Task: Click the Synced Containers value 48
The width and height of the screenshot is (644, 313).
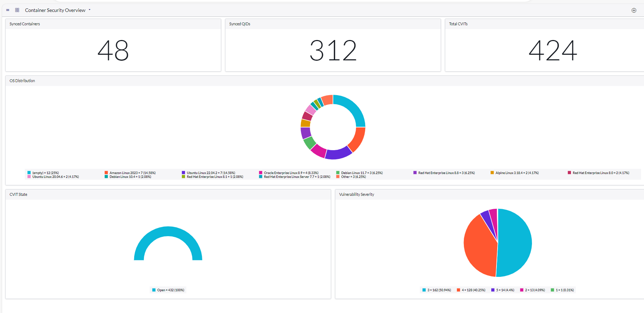Action: point(113,51)
